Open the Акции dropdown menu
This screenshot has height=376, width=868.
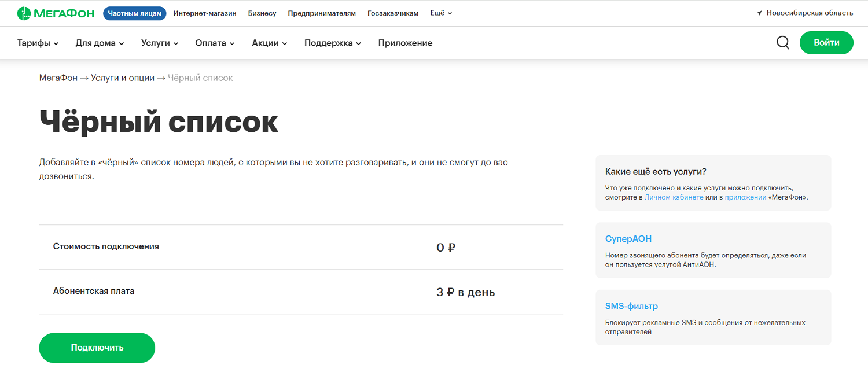pos(270,43)
